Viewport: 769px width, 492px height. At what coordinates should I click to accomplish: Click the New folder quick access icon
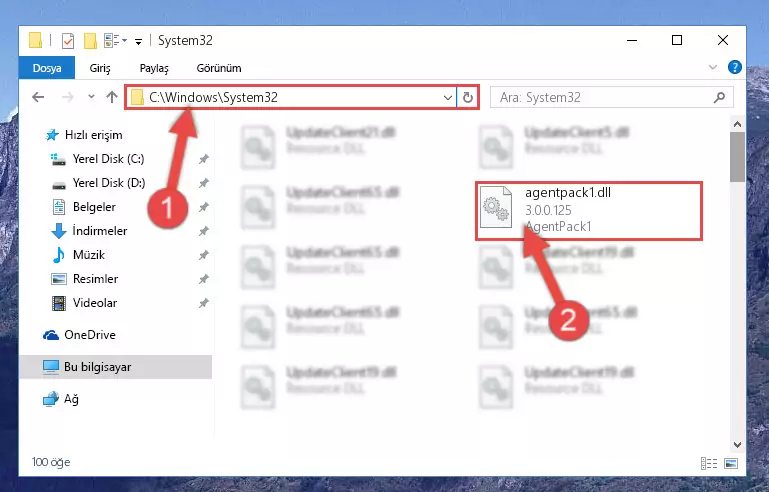(x=90, y=41)
